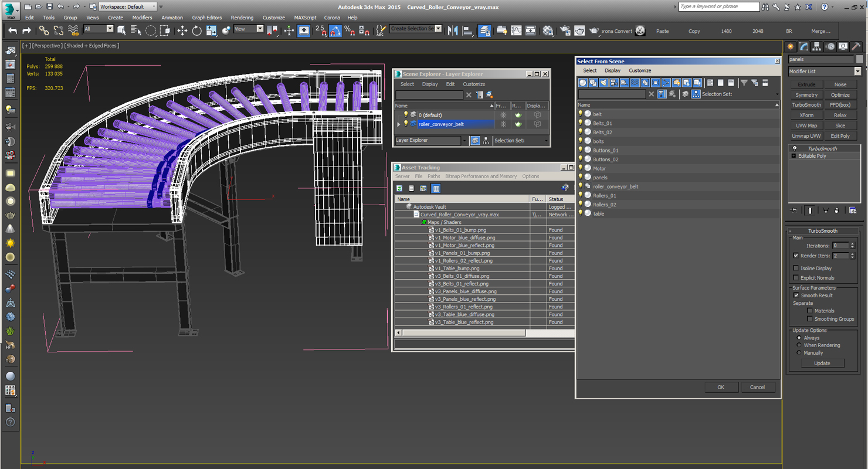Select the When Rendering update option
The image size is (868, 469).
point(799,345)
